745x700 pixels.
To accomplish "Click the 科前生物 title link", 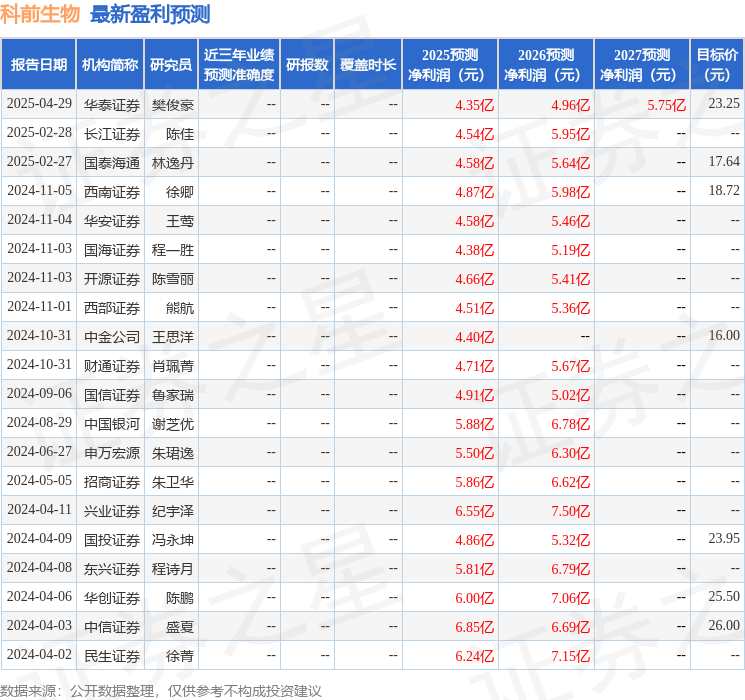I will pyautogui.click(x=40, y=14).
